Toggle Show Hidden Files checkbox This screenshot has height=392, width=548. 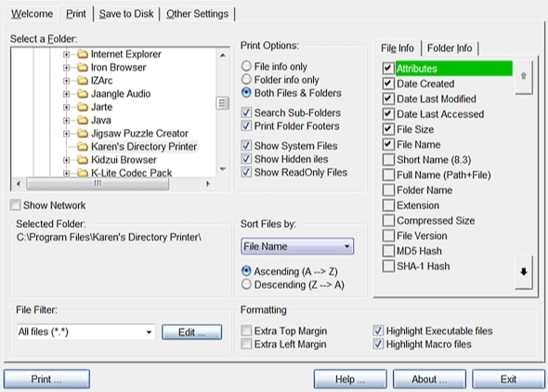point(246,159)
